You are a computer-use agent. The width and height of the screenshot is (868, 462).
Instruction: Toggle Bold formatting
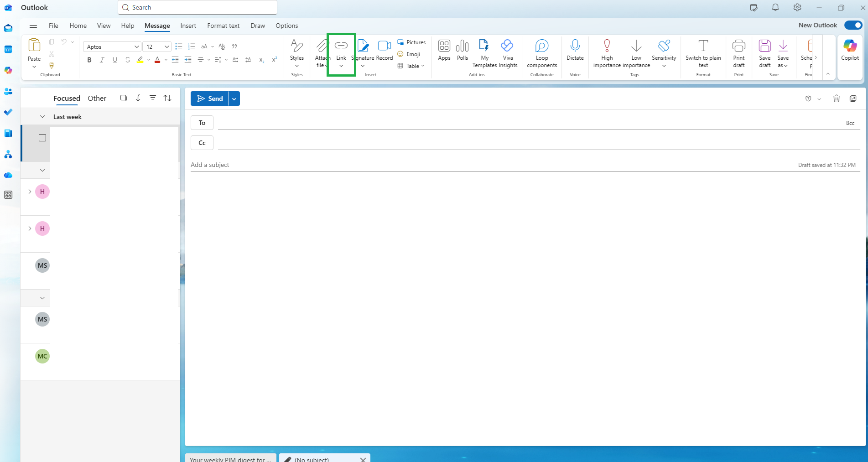coord(89,60)
